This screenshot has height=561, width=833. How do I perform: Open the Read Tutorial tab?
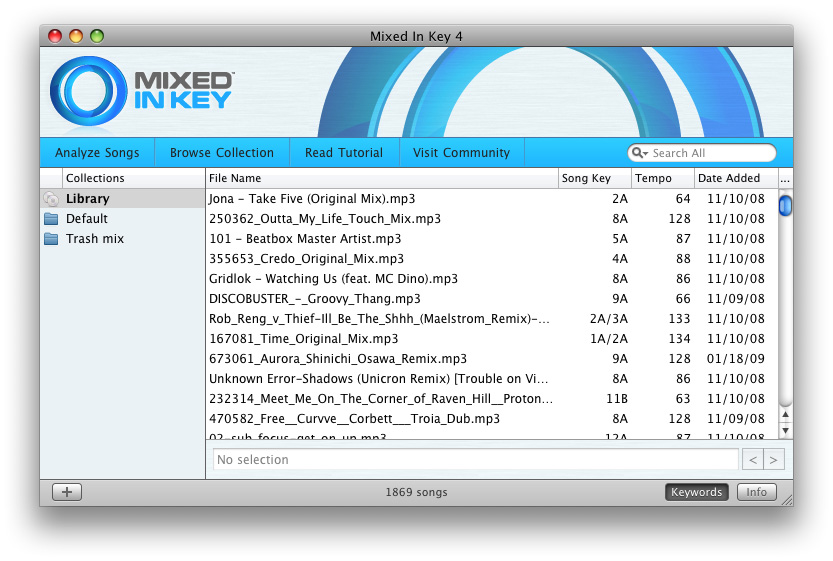click(x=344, y=153)
